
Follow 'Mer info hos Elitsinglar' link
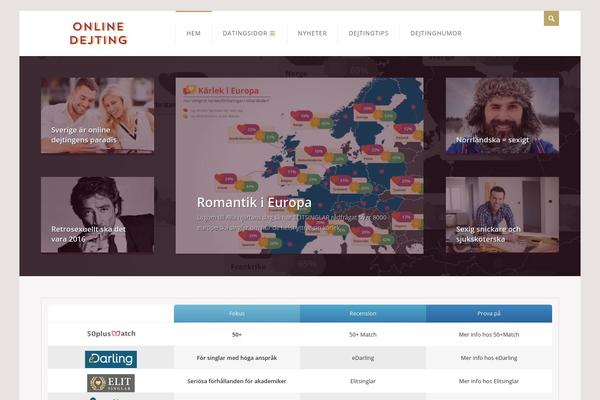click(489, 381)
